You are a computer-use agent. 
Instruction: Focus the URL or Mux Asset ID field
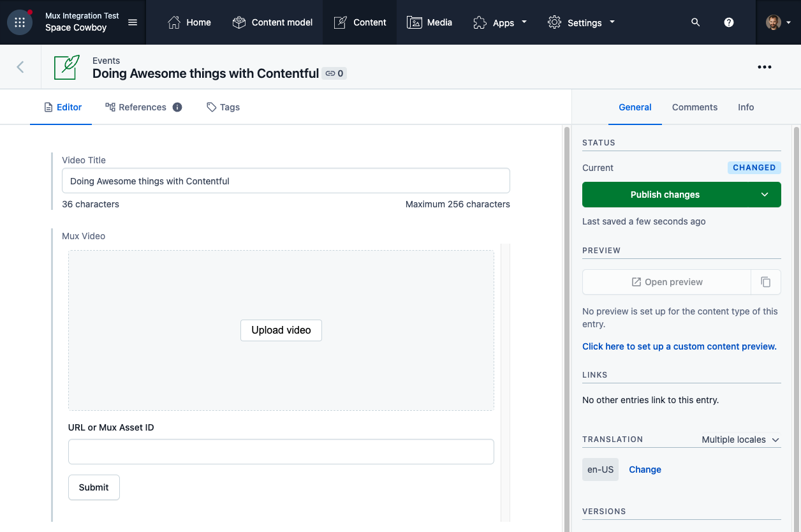[281, 452]
